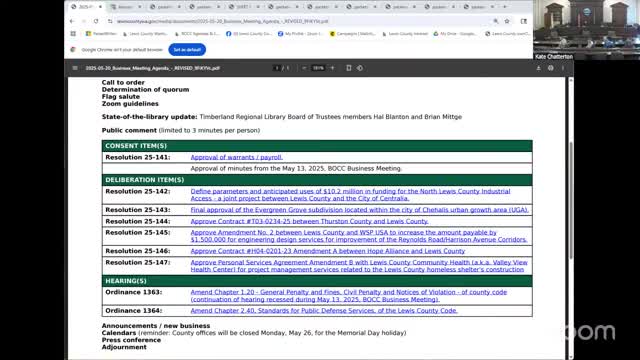Open the PDF viewer more actions menu
This screenshot has height=360, width=640.
(x=562, y=68)
